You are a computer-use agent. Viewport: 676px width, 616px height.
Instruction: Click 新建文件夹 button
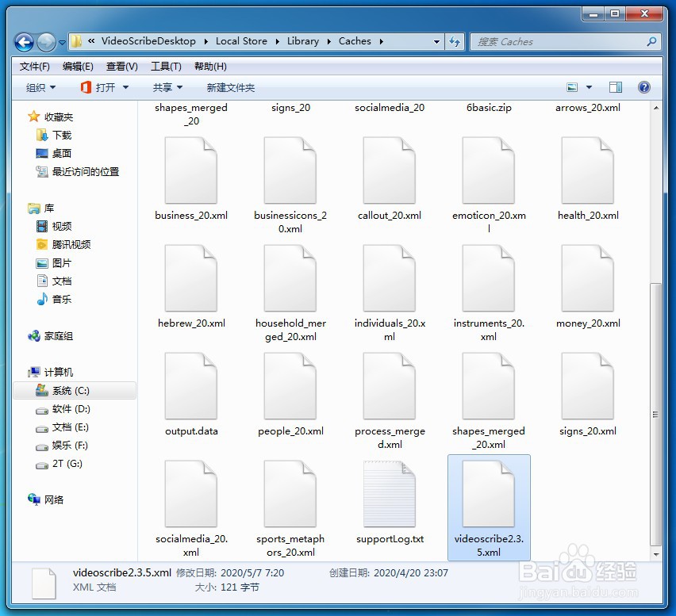point(231,87)
